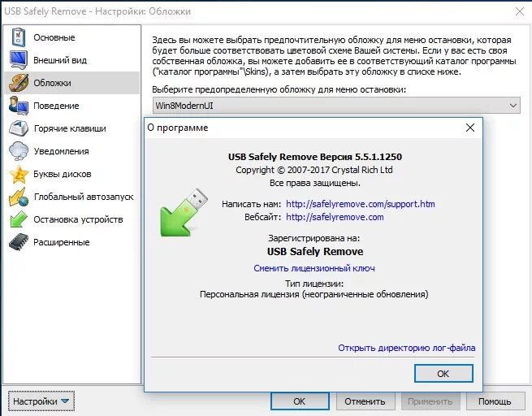Click the Уведомления cloud icon
Viewport: 532px width, 416px height.
point(19,151)
